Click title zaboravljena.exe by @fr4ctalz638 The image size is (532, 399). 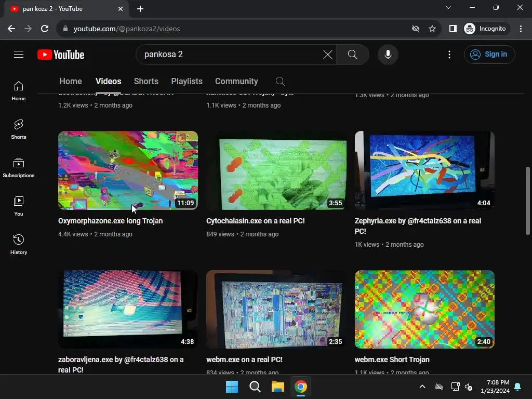[121, 365]
